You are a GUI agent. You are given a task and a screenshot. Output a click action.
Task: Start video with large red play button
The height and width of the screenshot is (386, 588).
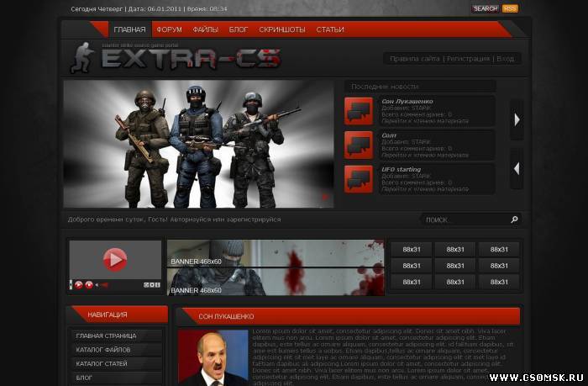pyautogui.click(x=115, y=260)
